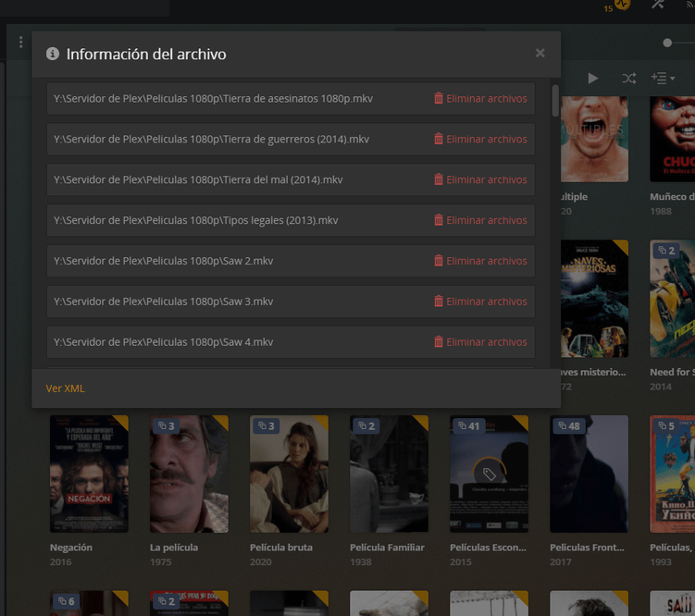Click the shuffle icon in toolbar
695x616 pixels.
629,79
